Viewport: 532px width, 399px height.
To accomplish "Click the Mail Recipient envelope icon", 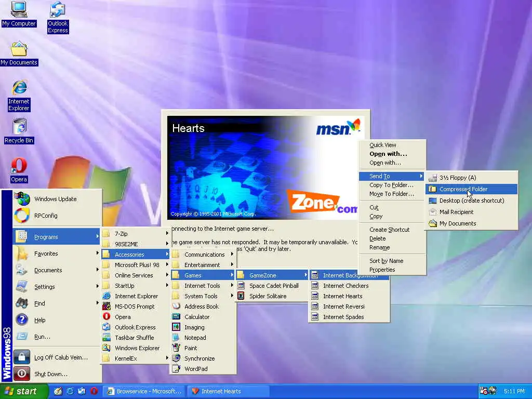I will (x=433, y=212).
